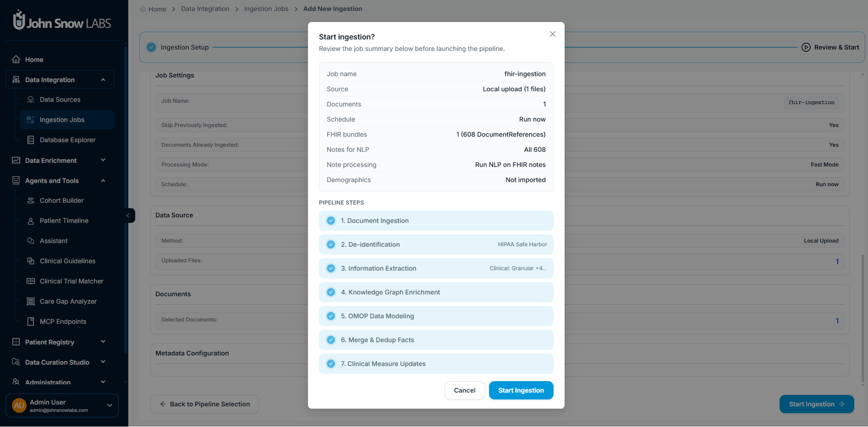Screen dimensions: 868x427
Task: Select Ingestion Jobs sidebar entry
Action: pyautogui.click(x=67, y=120)
